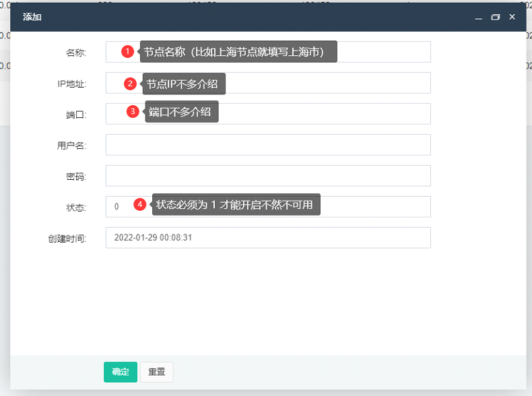Click the 节点IP不多介绍 tooltip
Screen dimensions: 532x396
[x=184, y=84]
